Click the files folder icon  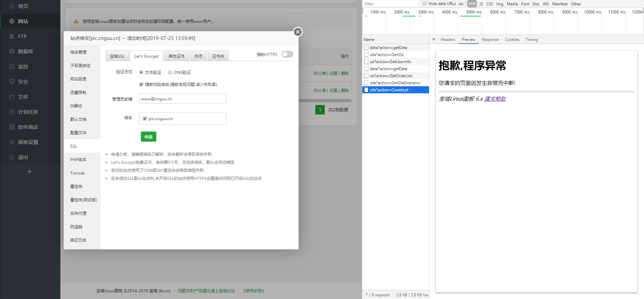click(x=12, y=97)
